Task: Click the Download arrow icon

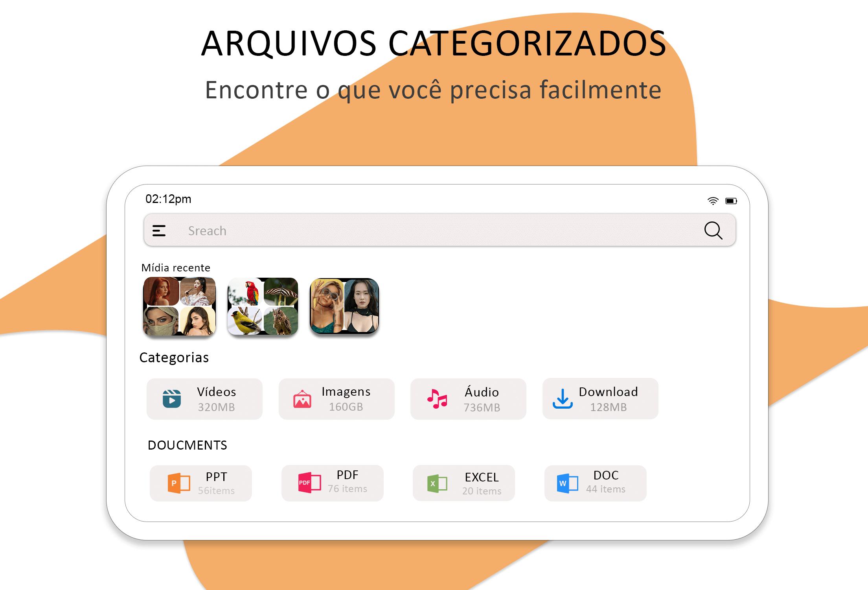Action: click(563, 399)
